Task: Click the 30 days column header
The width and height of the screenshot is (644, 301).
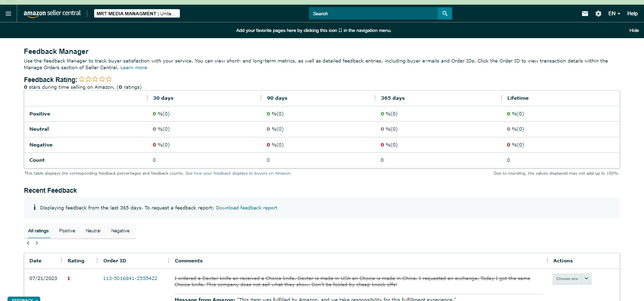Action: point(163,98)
